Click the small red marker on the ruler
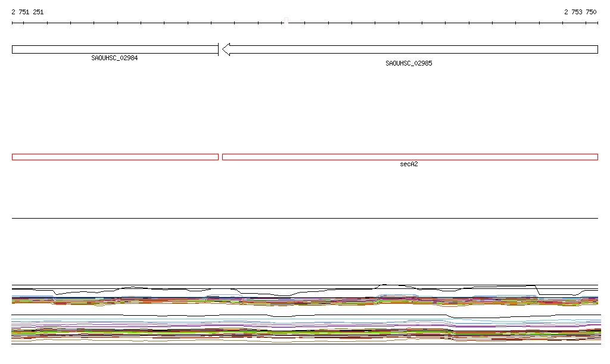The width and height of the screenshot is (610, 364). point(287,20)
